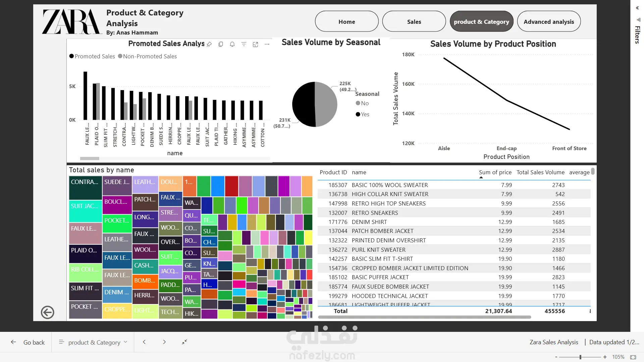Open filters on visual icon
Image resolution: width=644 pixels, height=362 pixels.
(x=244, y=44)
